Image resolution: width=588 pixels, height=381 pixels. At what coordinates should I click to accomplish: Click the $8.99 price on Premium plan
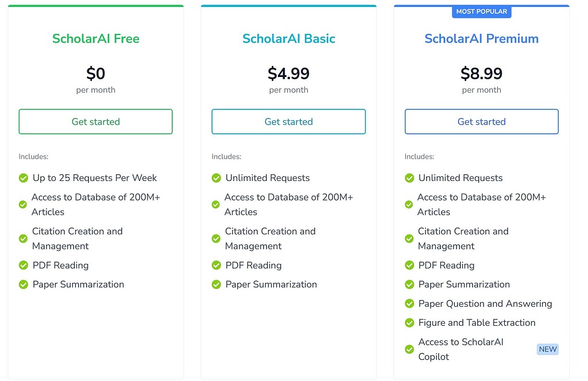pos(481,74)
